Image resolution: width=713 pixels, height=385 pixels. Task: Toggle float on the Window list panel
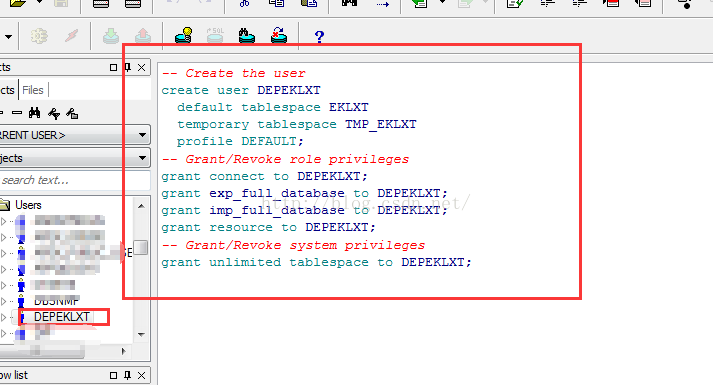click(113, 375)
